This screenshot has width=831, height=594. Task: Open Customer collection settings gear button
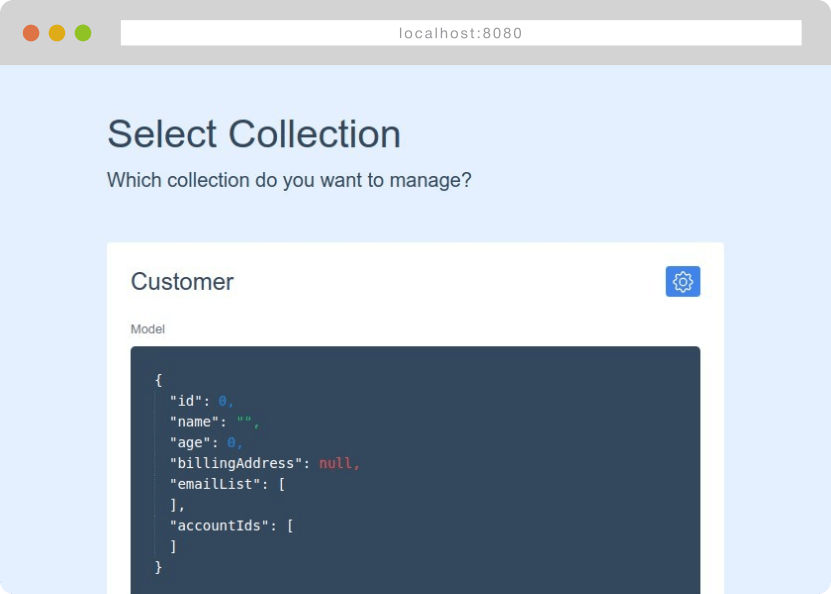[x=683, y=281]
